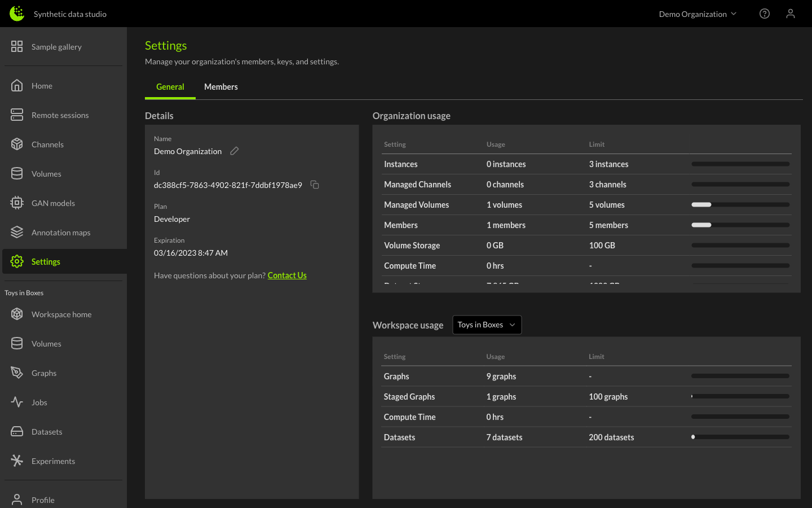Go to Workspace home for Toys in Boxes

pos(61,314)
